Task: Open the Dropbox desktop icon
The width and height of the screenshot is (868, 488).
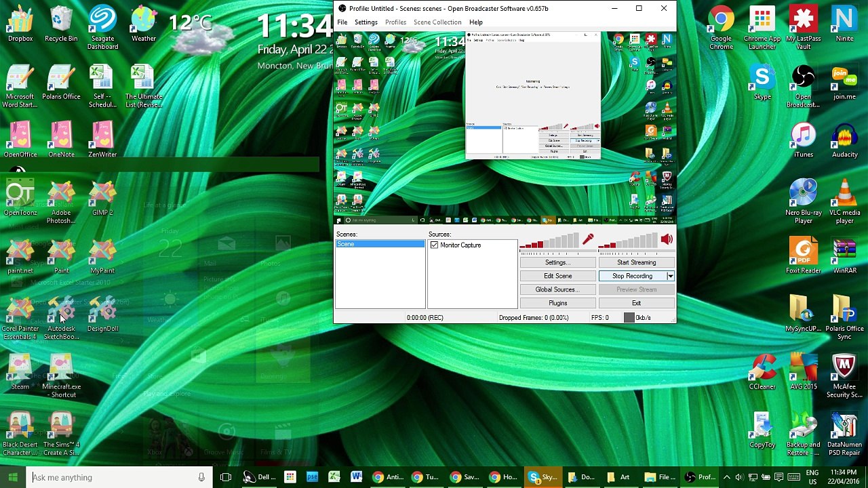Action: [20, 24]
